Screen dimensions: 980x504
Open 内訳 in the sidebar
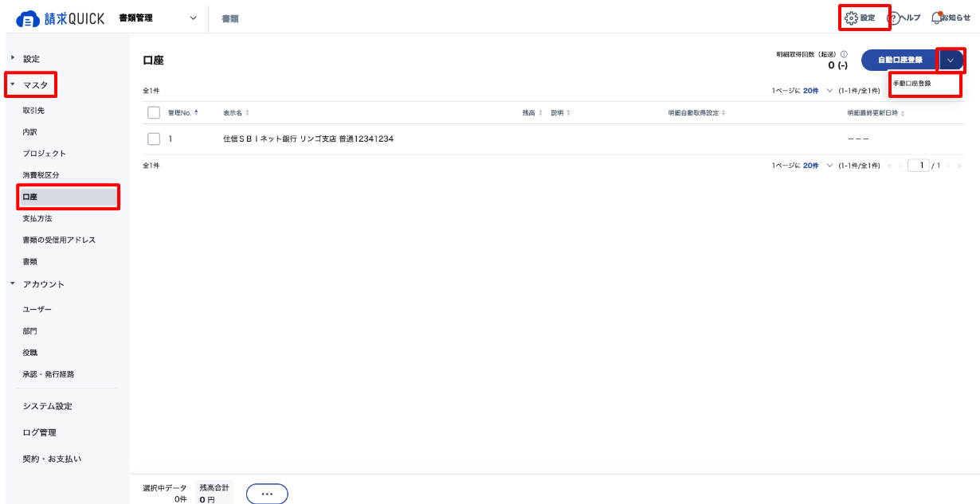pos(29,132)
